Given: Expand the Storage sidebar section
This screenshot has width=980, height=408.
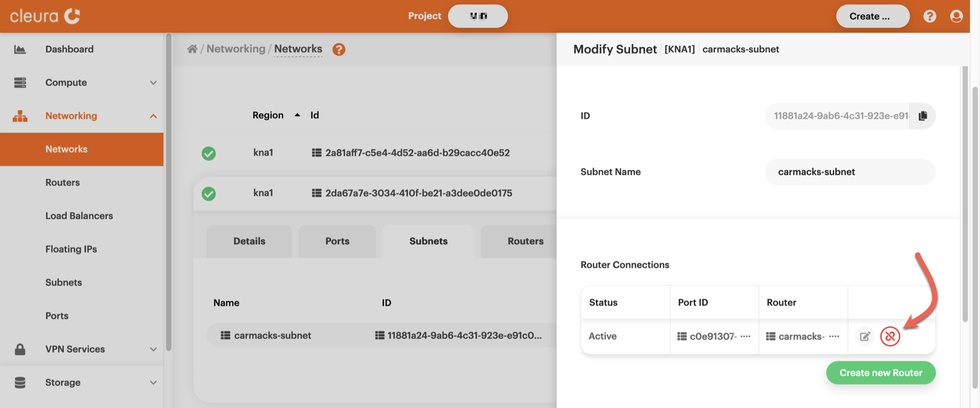Looking at the screenshot, I should point(153,382).
